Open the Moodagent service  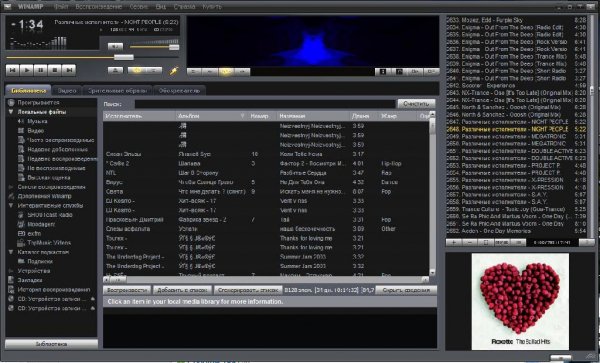tap(41, 224)
